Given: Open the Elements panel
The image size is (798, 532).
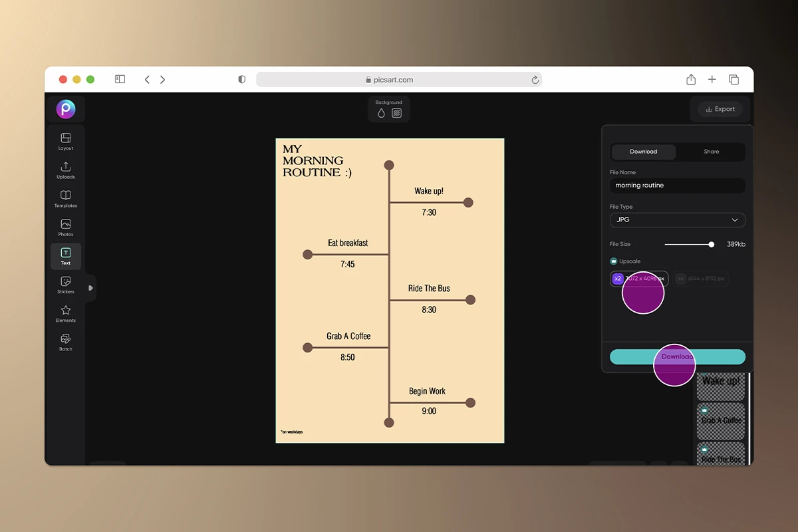Looking at the screenshot, I should (65, 313).
